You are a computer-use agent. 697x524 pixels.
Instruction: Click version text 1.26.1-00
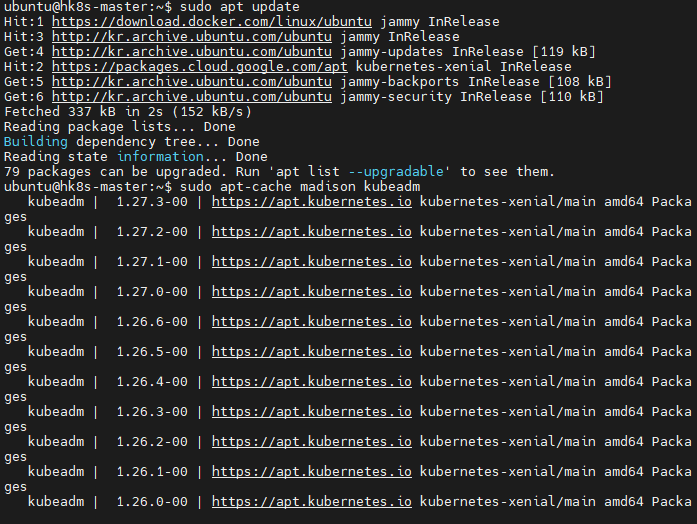pyautogui.click(x=152, y=472)
